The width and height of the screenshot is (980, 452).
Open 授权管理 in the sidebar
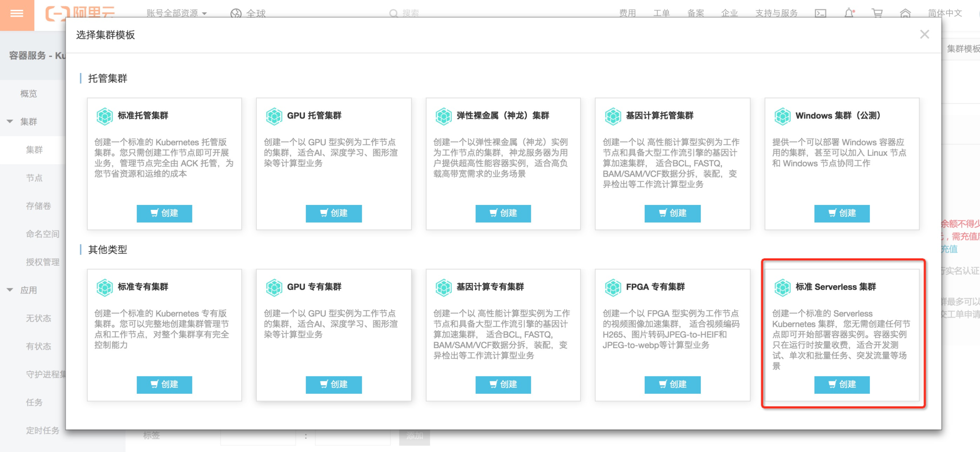click(43, 262)
